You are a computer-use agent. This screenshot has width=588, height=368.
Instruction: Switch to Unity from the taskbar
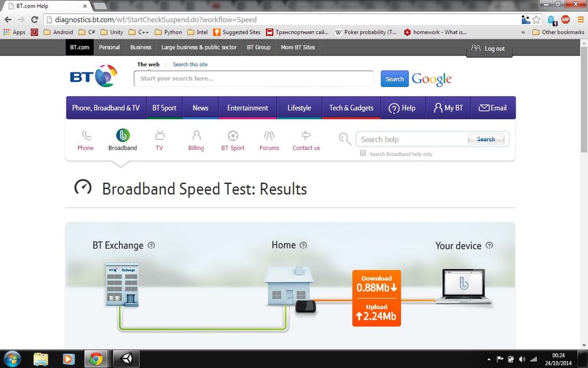(126, 359)
